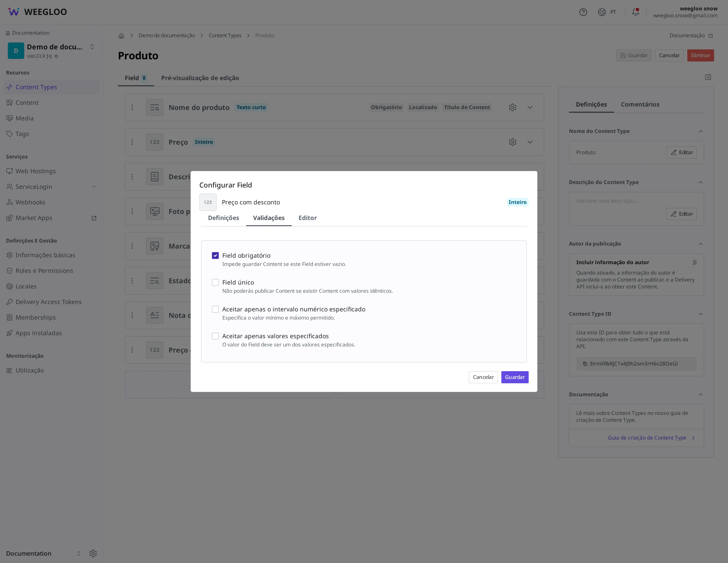Open the gear icon beside Documentation
The height and width of the screenshot is (563, 728).
(93, 553)
